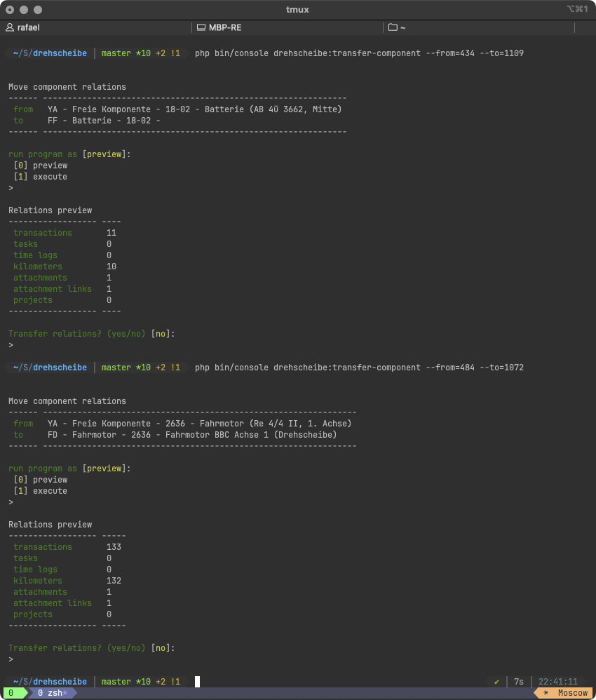Click the terminal cursor at bottom prompt
Screen dimensions: 596x700
(x=198, y=682)
